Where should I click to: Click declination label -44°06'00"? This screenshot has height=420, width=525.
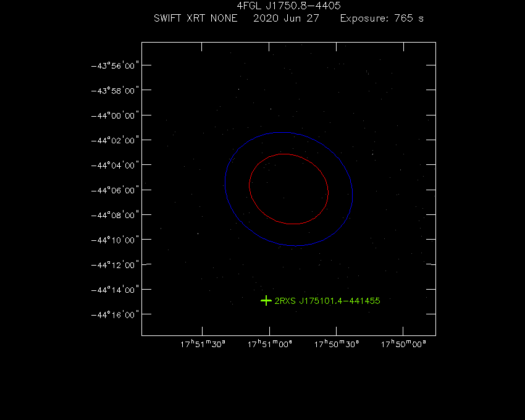point(115,190)
